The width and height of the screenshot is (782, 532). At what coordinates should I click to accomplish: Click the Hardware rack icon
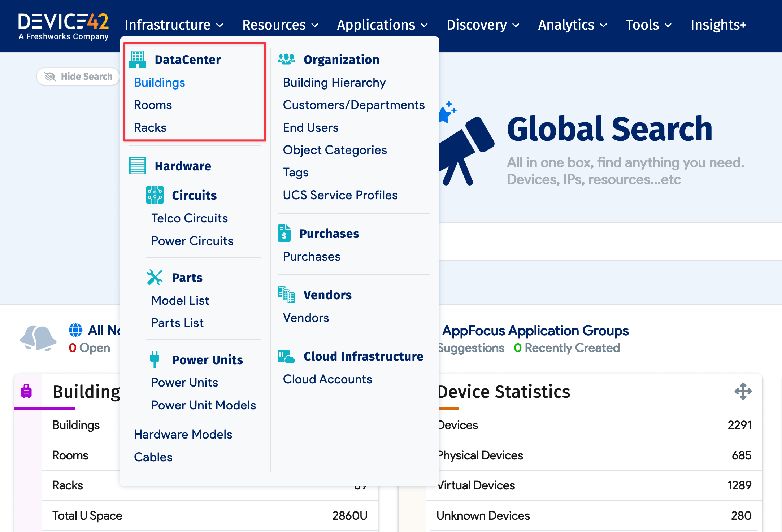(x=138, y=166)
